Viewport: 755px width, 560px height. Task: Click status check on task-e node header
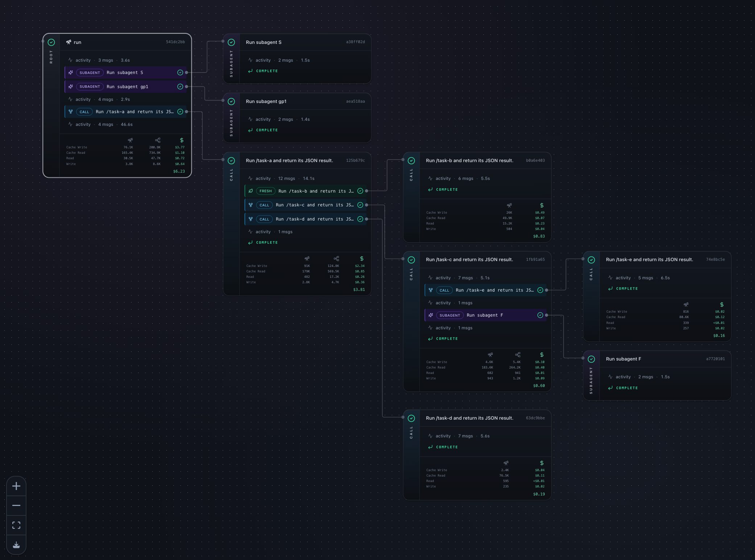[x=591, y=260]
